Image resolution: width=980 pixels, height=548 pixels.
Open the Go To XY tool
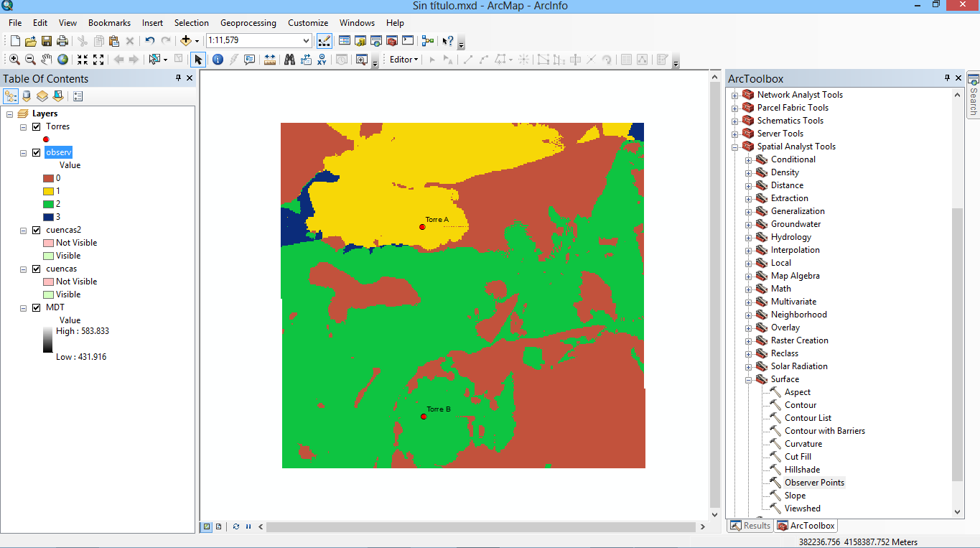(x=322, y=60)
